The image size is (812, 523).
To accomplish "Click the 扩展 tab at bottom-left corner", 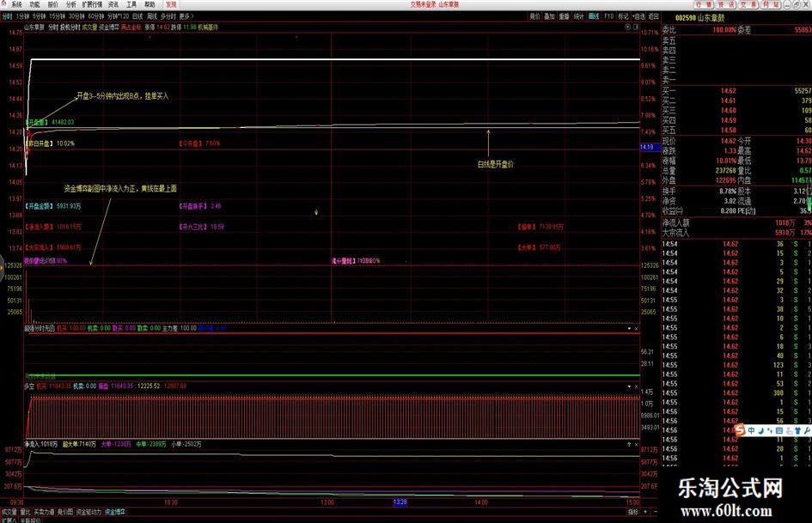I will tap(9, 520).
